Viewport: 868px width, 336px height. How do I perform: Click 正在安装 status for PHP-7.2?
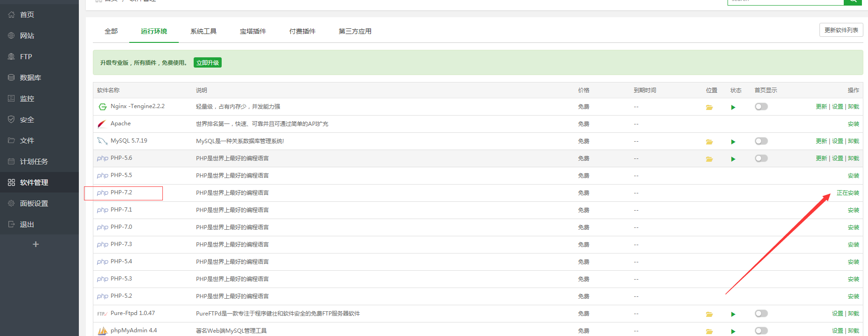coord(848,193)
